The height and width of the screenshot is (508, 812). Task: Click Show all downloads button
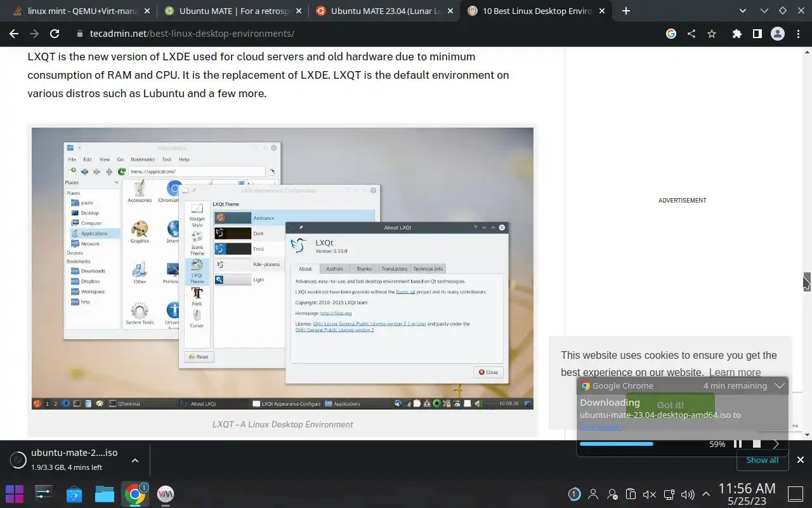point(762,460)
